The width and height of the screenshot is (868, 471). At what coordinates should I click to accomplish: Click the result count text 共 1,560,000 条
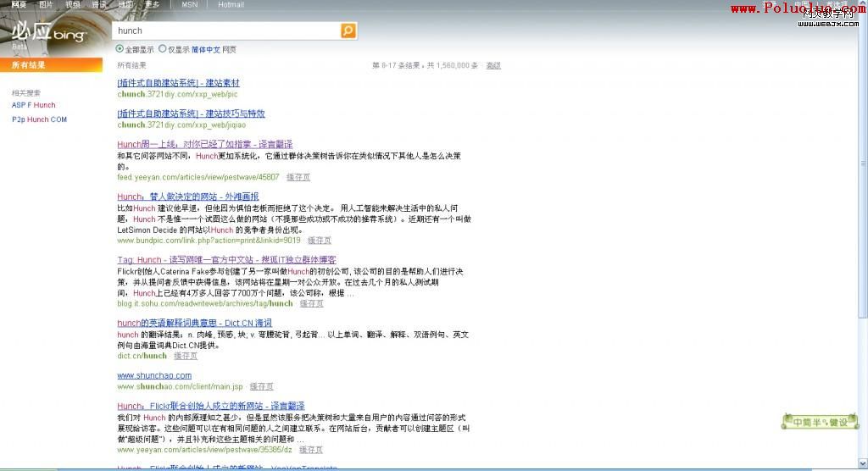[453, 65]
